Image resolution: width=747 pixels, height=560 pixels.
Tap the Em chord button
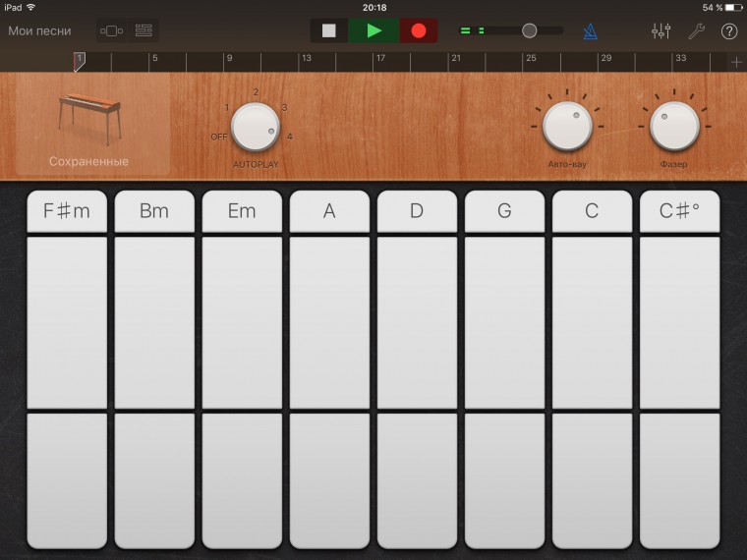(x=242, y=211)
